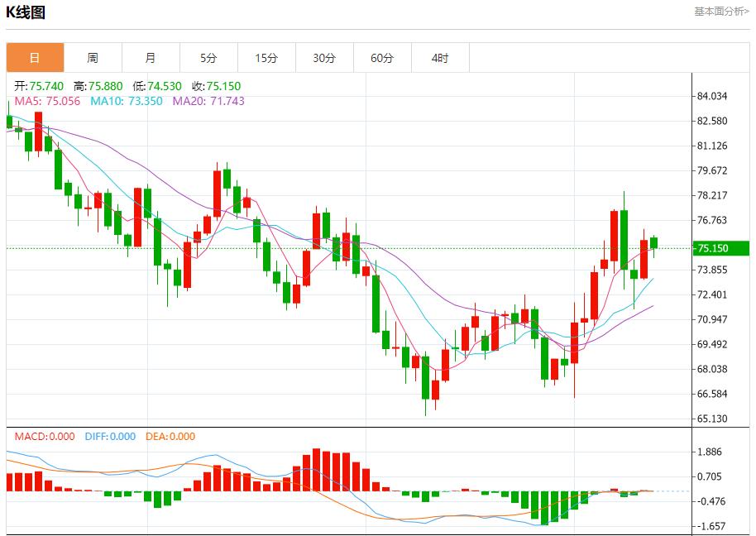Switch to the 月 monthly tab
The width and height of the screenshot is (756, 536).
click(151, 58)
